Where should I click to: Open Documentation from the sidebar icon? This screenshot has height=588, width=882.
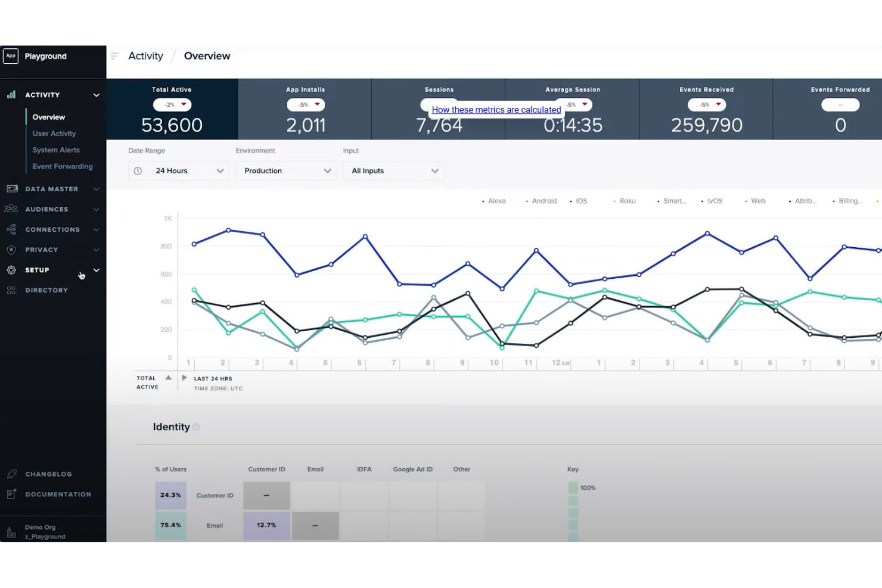pyautogui.click(x=11, y=494)
